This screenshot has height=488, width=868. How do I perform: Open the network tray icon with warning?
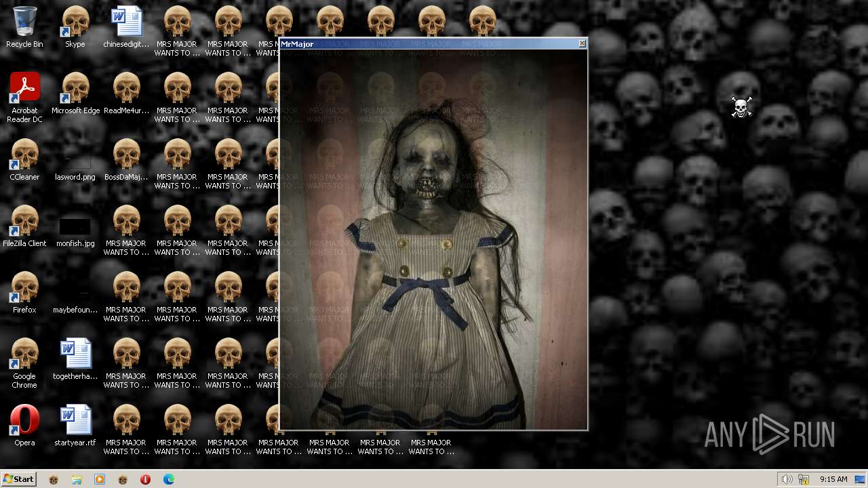804,479
